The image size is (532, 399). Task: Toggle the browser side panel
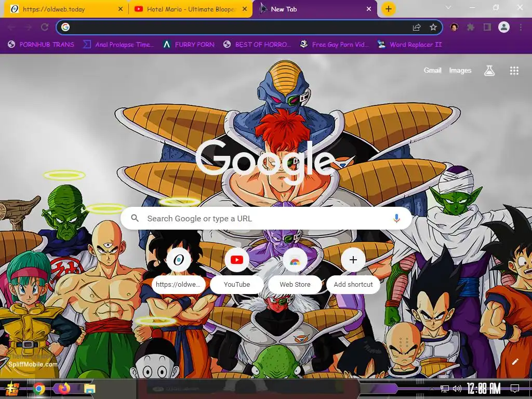tap(487, 27)
